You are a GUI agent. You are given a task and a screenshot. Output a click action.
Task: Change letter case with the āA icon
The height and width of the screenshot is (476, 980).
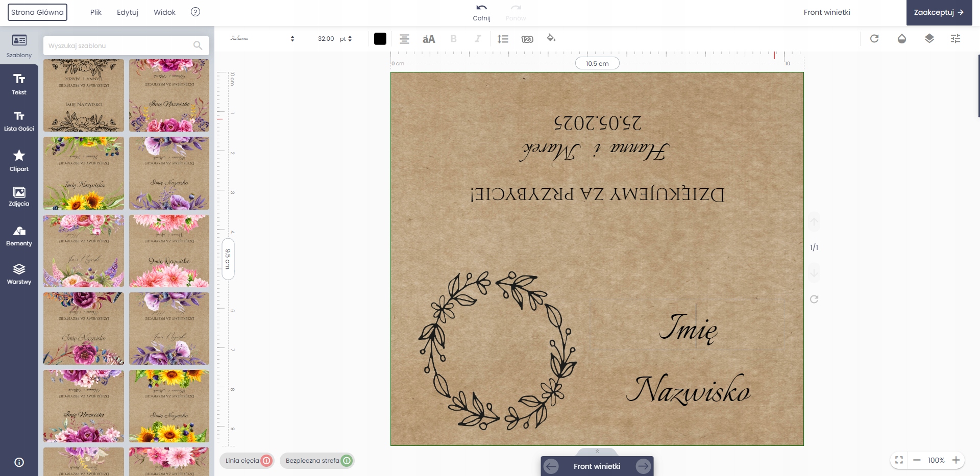[429, 39]
